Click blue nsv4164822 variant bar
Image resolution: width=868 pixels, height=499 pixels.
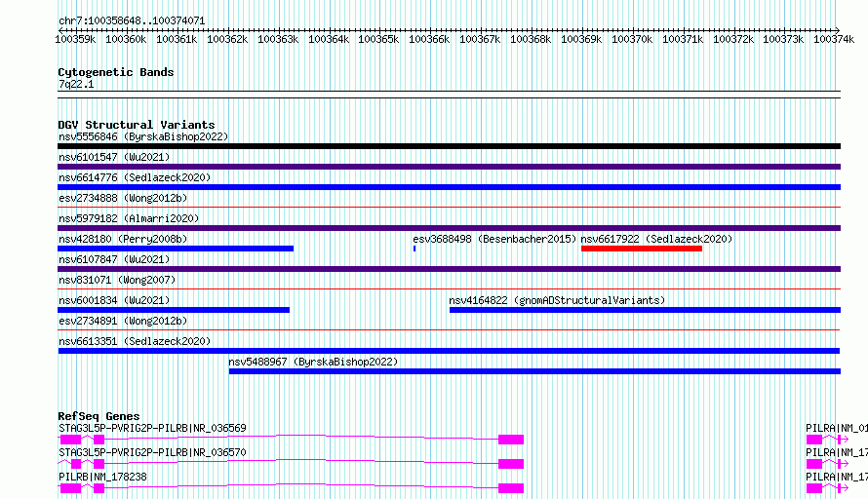pyautogui.click(x=645, y=310)
